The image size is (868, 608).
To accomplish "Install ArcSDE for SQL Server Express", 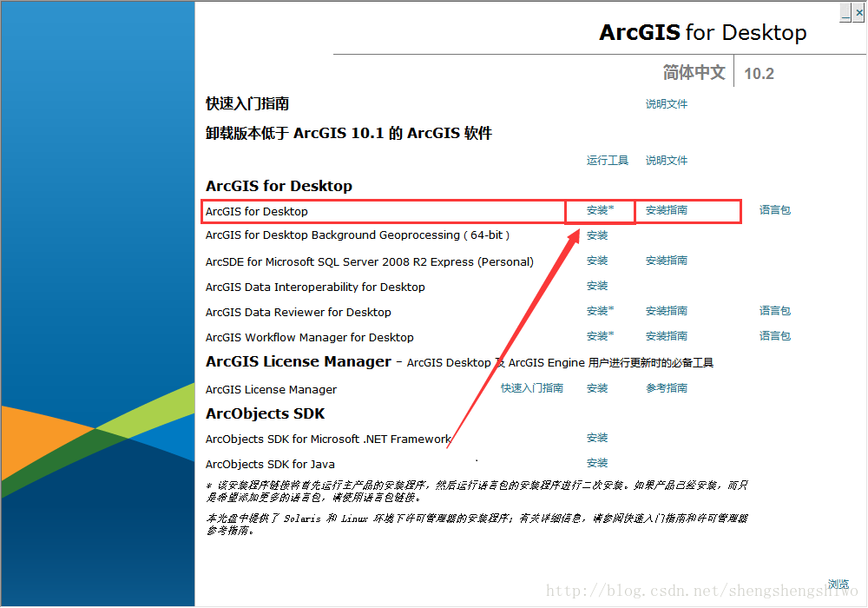I will coord(597,261).
